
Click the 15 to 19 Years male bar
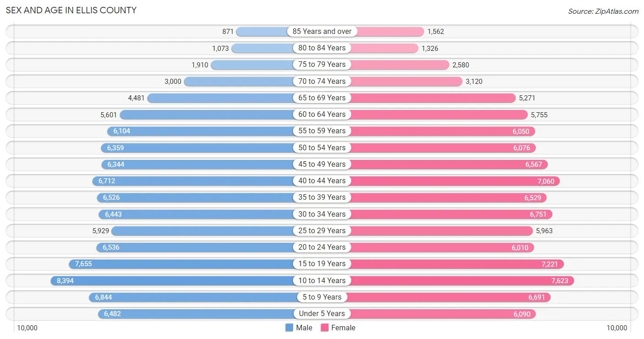[x=183, y=264]
